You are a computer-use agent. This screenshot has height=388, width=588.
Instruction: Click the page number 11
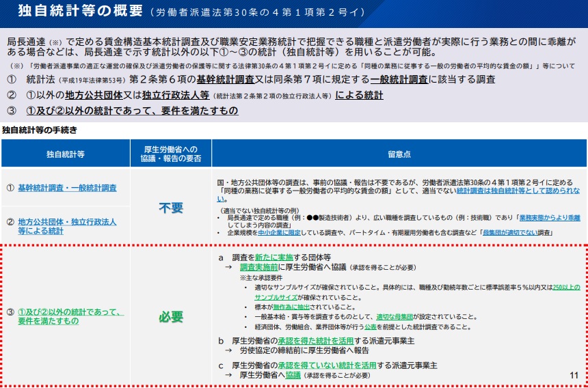click(x=573, y=375)
